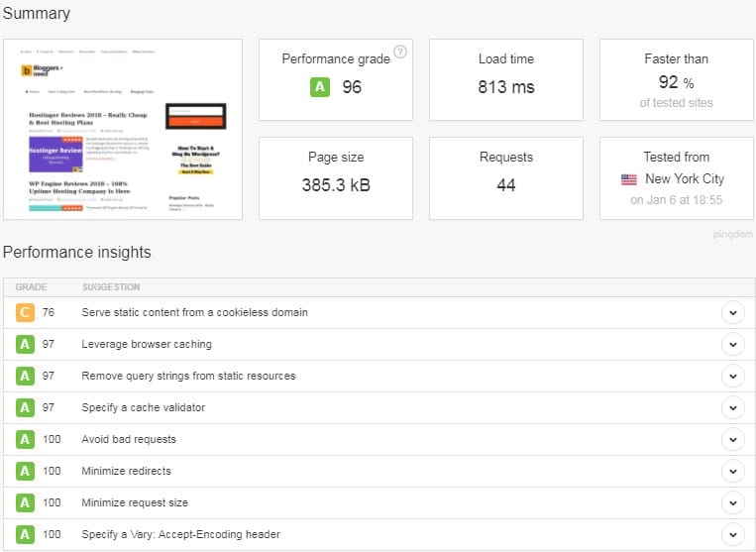This screenshot has width=756, height=552.
Task: Click the score 76 in the first row
Action: click(49, 312)
